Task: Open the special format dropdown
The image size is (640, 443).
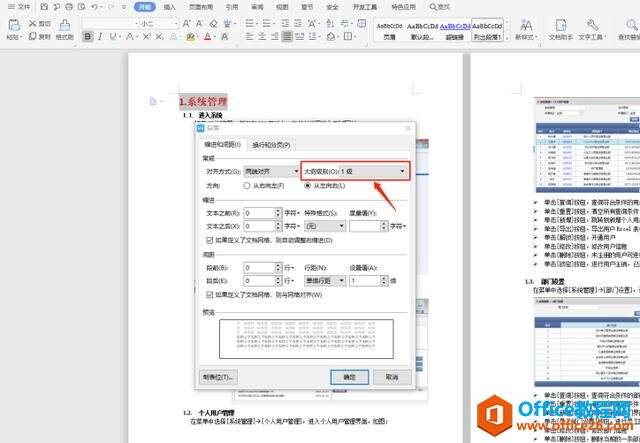Action: [325, 226]
